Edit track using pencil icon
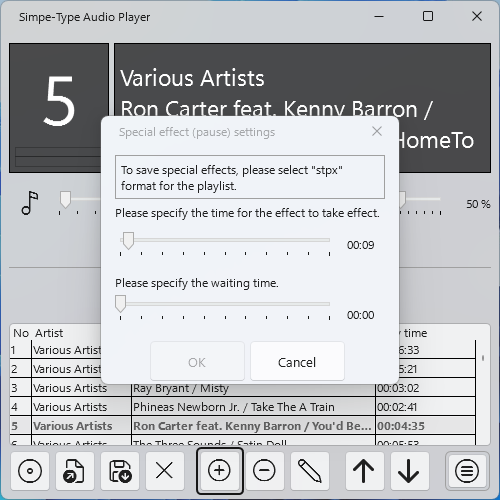 (310, 471)
